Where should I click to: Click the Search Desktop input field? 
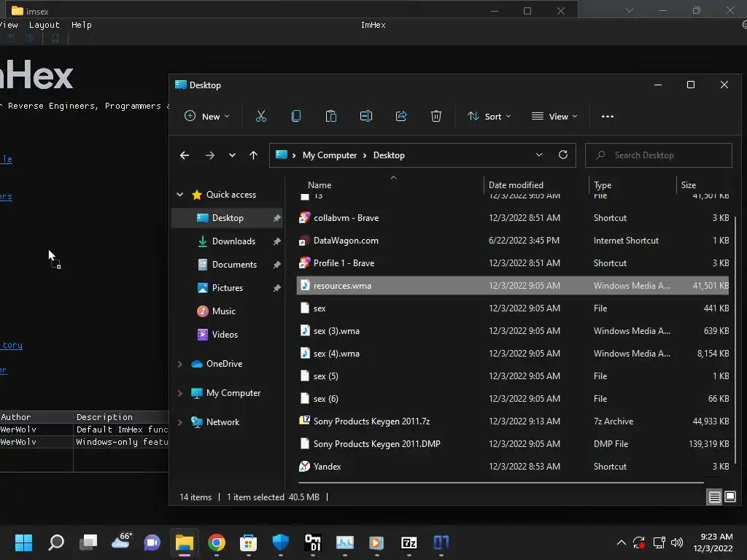pos(659,155)
